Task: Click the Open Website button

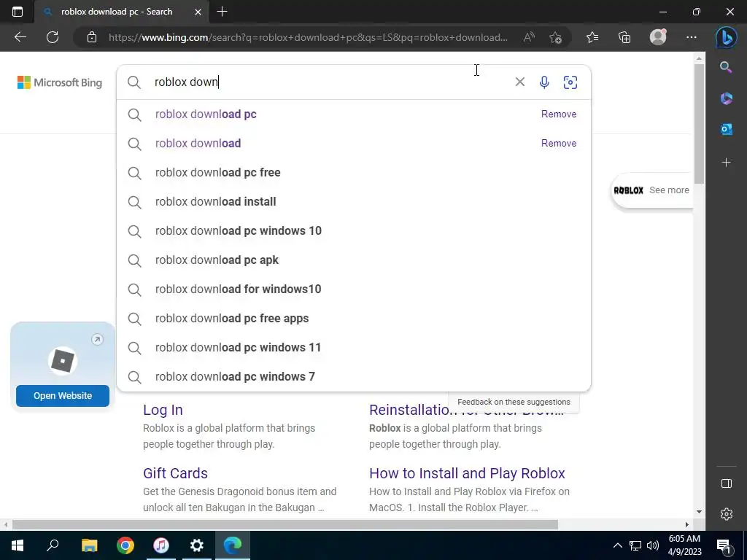Action: [63, 396]
